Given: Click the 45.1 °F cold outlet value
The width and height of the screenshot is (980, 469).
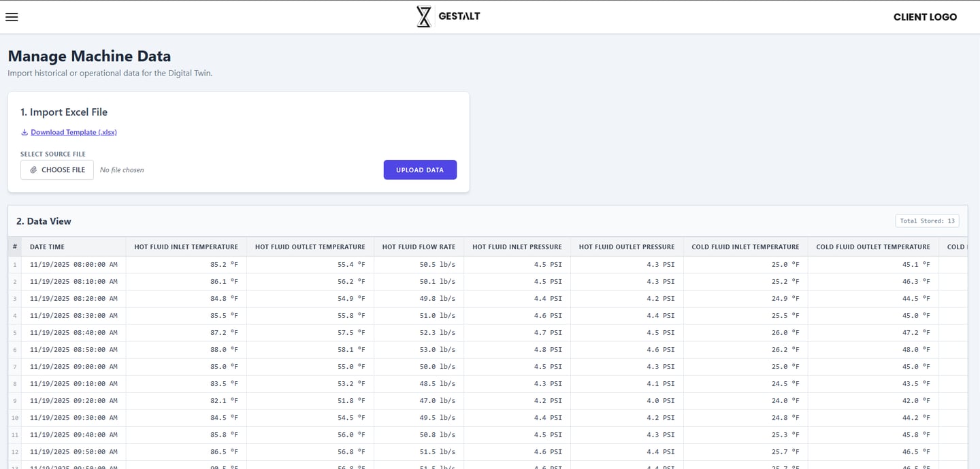Looking at the screenshot, I should (916, 264).
